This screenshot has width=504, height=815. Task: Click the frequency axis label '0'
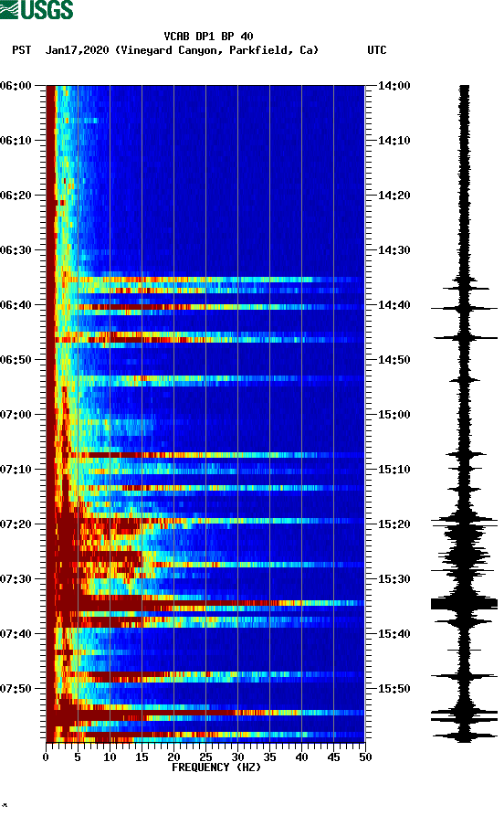[x=46, y=757]
